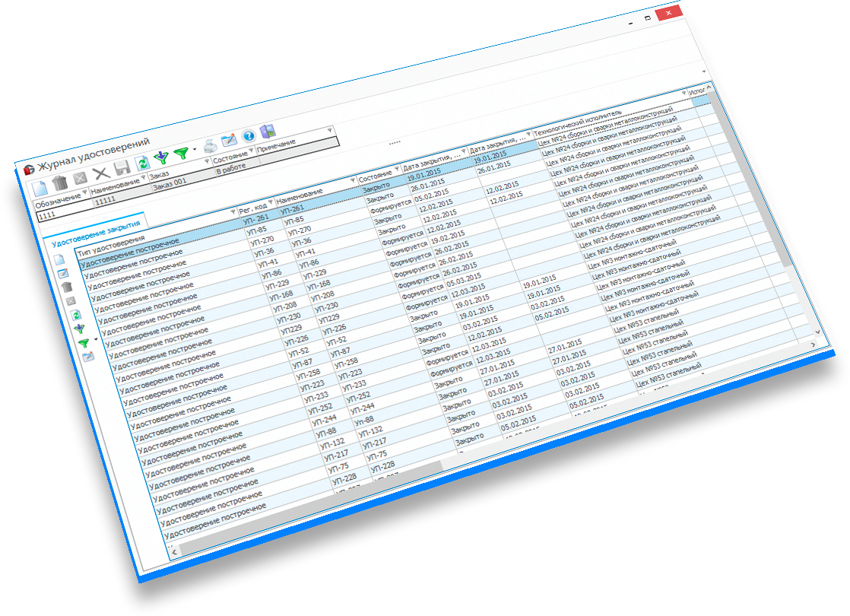Click the red app icon beside Журнал удостоверений
850x616 pixels.
coord(29,170)
